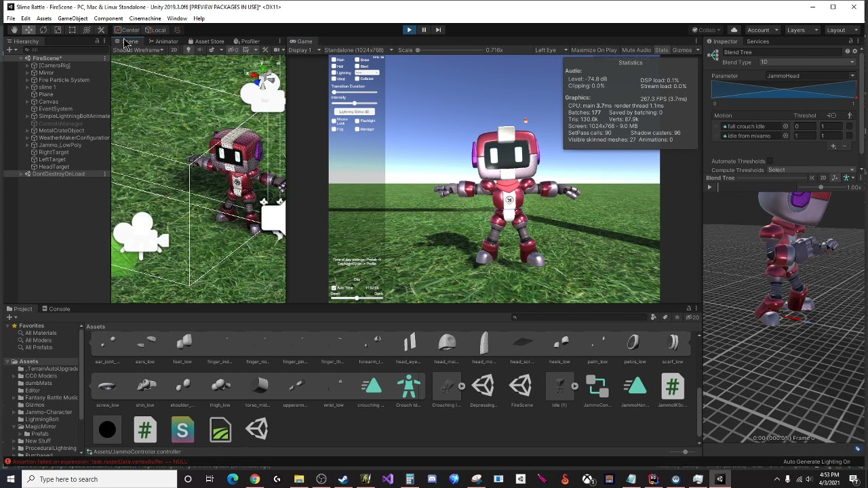Open Steam from the Windows taskbar
The image size is (868, 488).
click(343, 479)
